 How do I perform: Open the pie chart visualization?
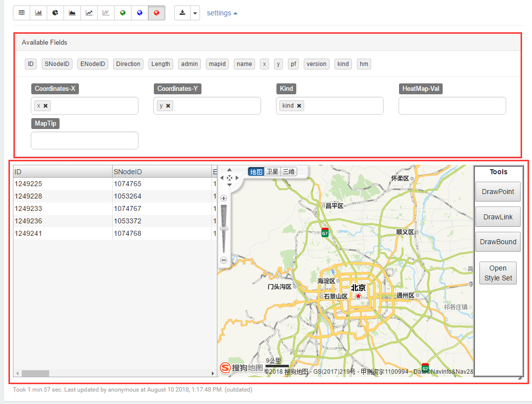click(55, 12)
